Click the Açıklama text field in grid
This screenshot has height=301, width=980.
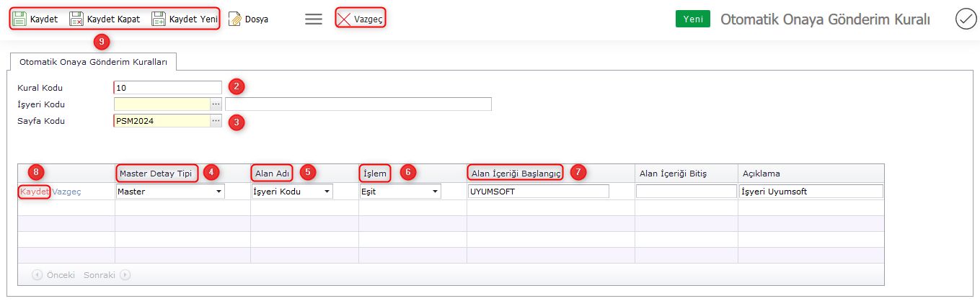tap(811, 192)
